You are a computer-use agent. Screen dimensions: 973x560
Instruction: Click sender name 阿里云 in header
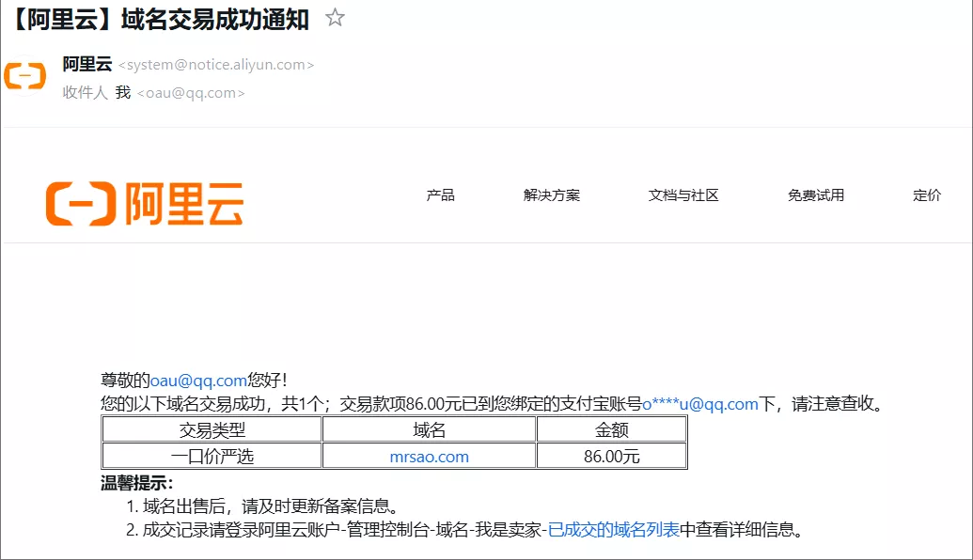click(86, 64)
